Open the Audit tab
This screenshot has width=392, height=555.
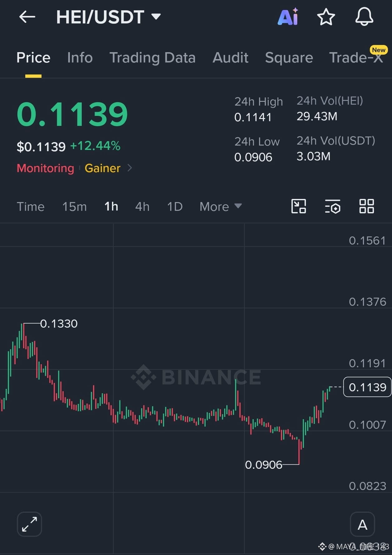[x=230, y=58]
